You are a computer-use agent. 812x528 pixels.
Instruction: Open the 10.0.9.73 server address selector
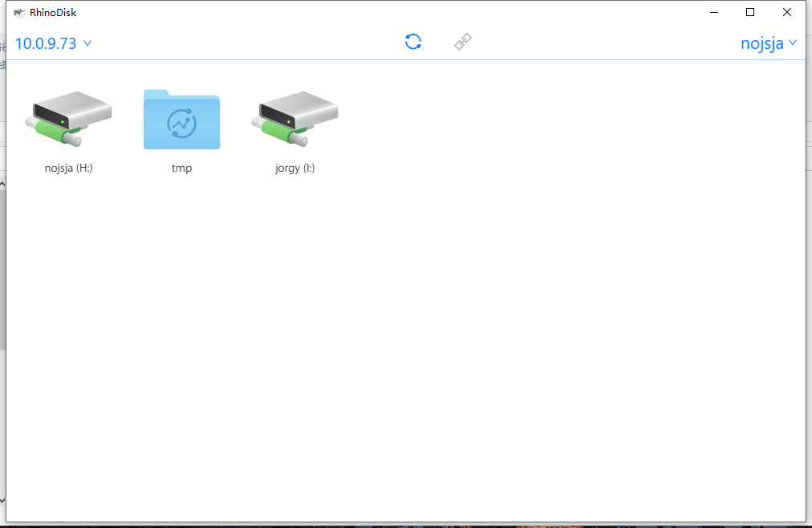pos(46,43)
